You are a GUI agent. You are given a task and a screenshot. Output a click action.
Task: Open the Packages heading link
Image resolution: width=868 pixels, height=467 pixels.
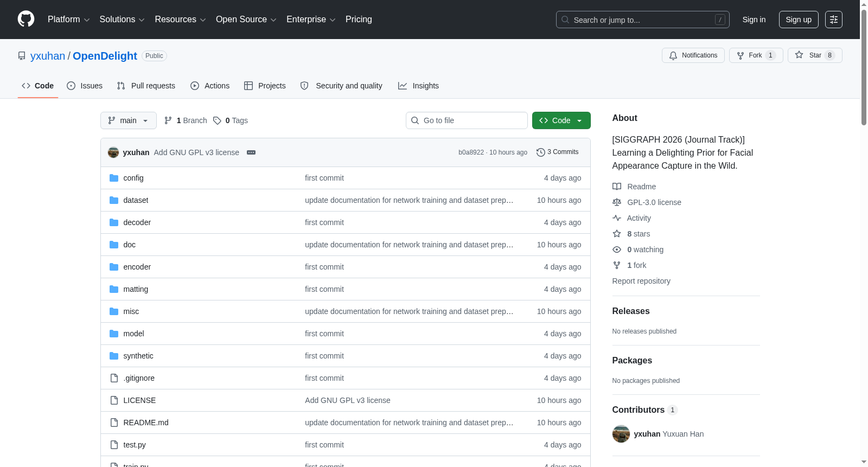(x=632, y=361)
